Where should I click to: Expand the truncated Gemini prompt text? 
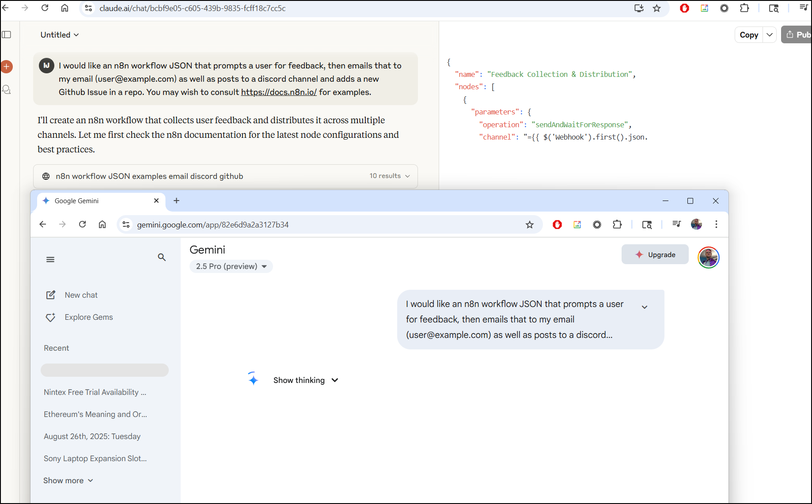tap(645, 307)
